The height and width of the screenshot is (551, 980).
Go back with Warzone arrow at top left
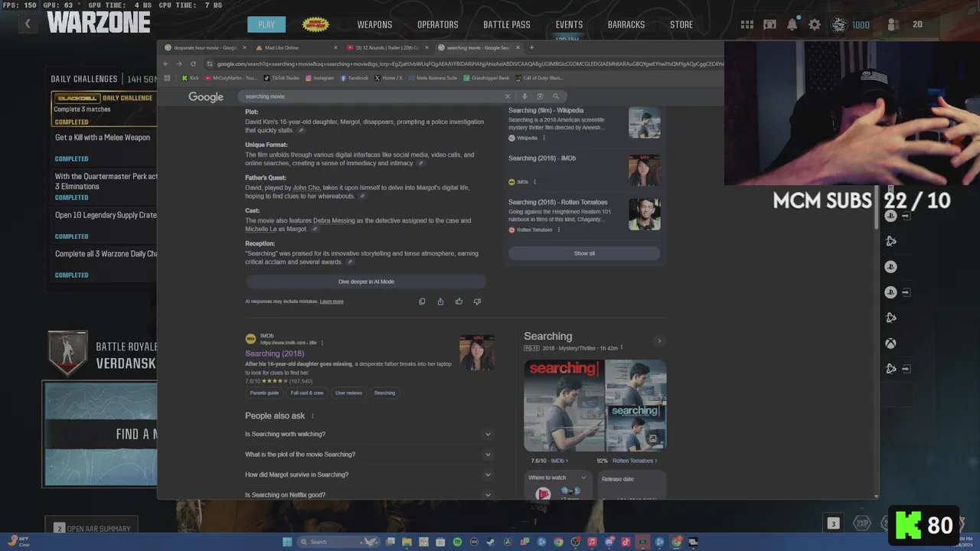click(28, 24)
